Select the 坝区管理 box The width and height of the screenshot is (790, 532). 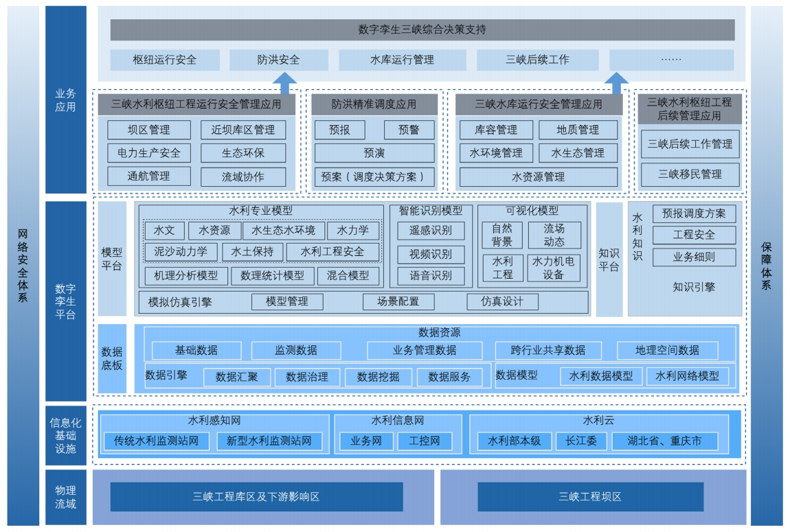[149, 130]
